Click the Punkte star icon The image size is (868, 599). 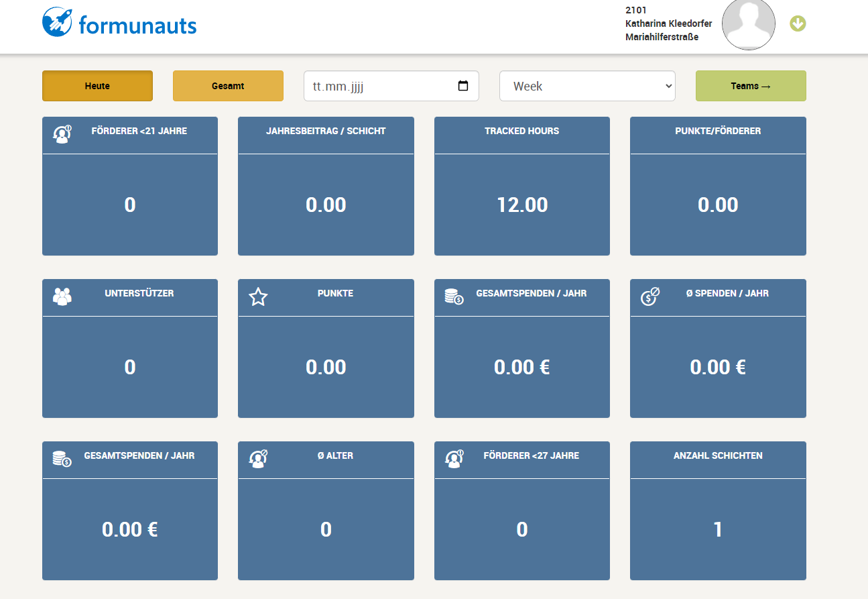click(x=258, y=296)
